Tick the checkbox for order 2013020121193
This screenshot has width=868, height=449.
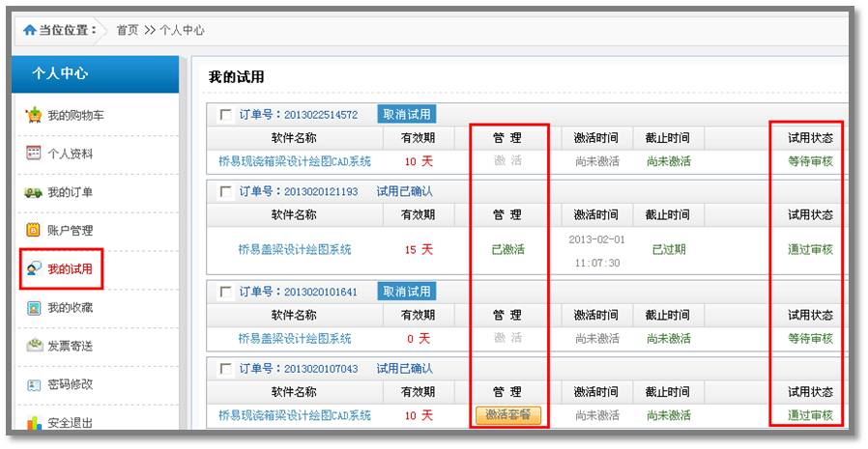[226, 192]
